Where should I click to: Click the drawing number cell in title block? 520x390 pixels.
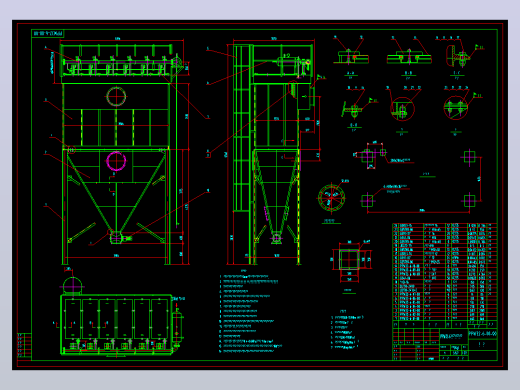tap(483, 333)
